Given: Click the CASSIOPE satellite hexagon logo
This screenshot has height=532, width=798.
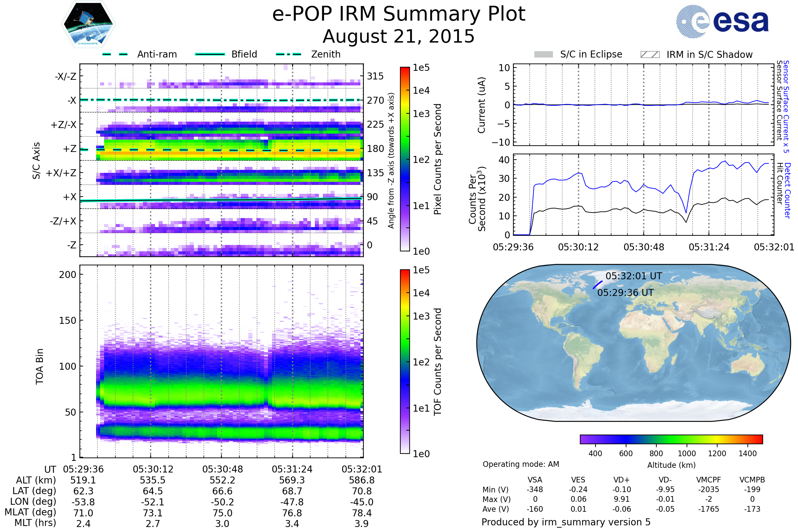Looking at the screenshot, I should pos(88,24).
